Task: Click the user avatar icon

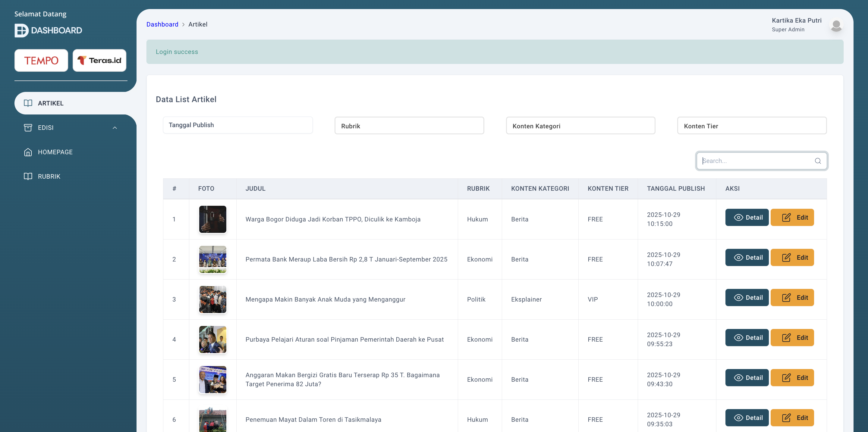Action: 836,25
